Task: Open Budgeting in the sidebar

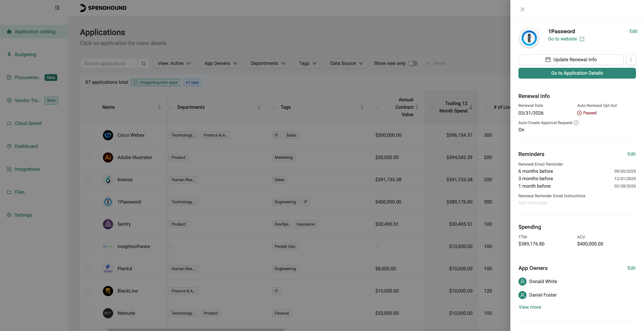Action: [x=34, y=55]
